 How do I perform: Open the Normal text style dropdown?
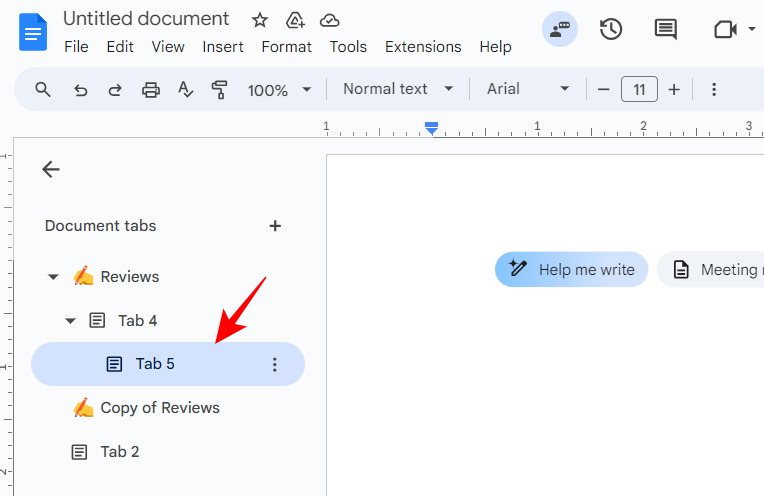398,89
